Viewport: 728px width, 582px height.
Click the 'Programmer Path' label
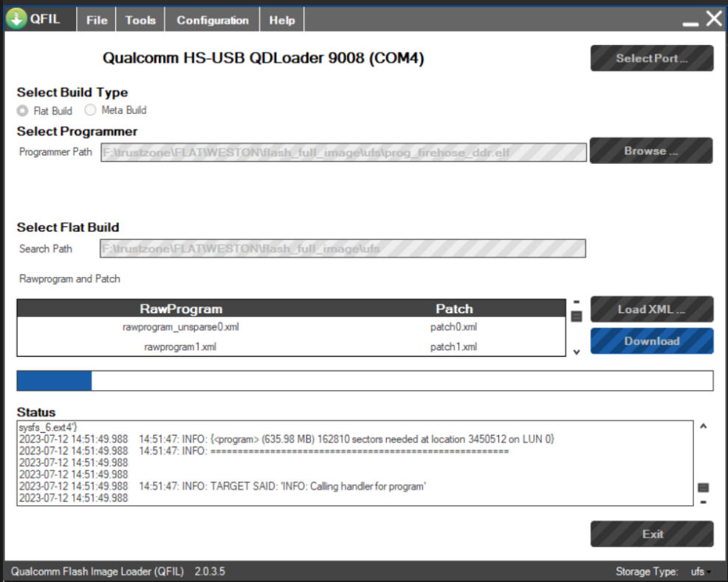point(55,152)
